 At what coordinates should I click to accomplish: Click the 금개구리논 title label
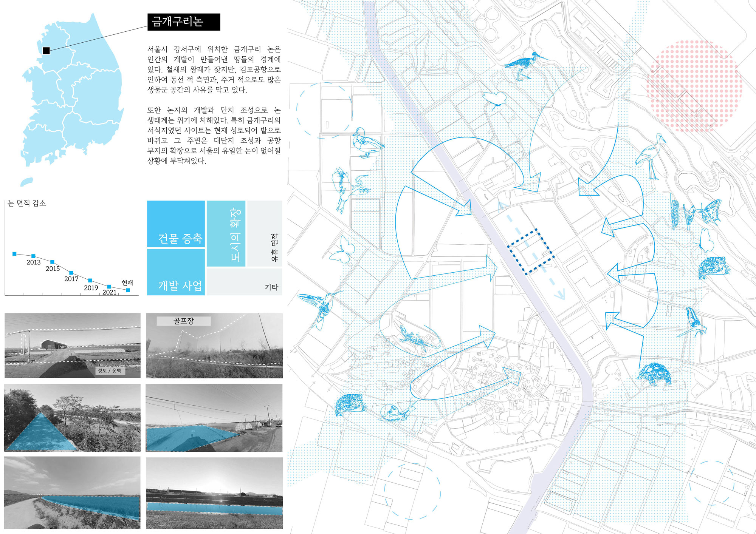184,22
